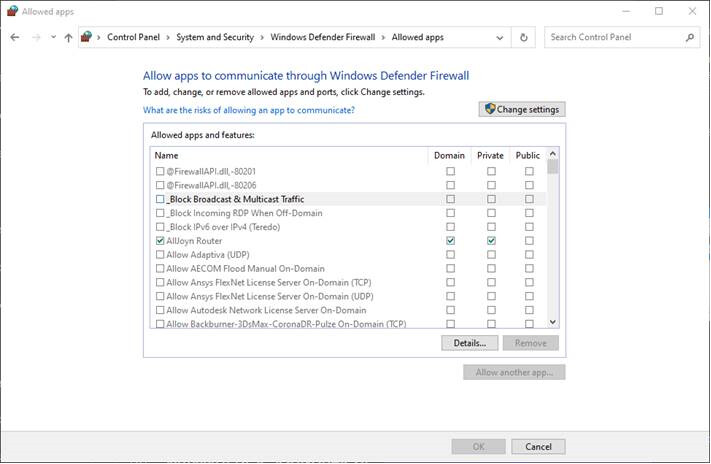Viewport: 711px width, 464px height.
Task: Open Details for the selected app
Action: (469, 343)
